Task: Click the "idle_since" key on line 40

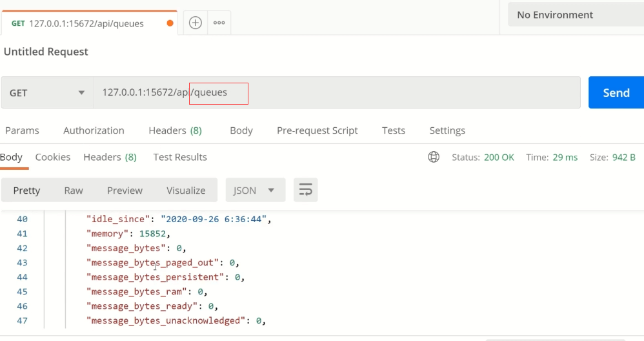Action: tap(118, 219)
